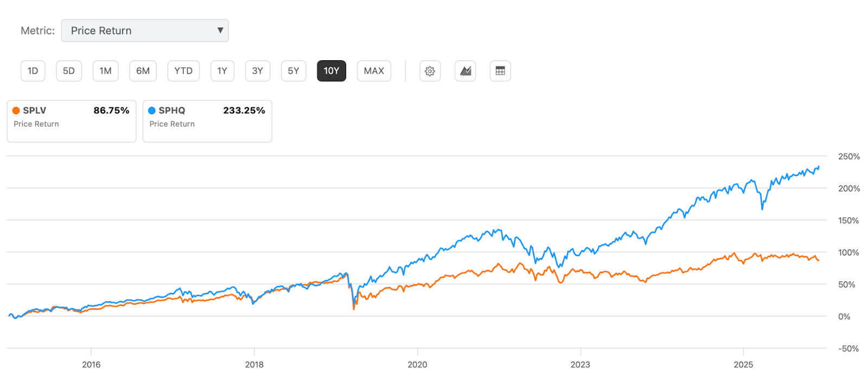Choose the 6M time range
The width and height of the screenshot is (868, 386).
(x=143, y=71)
